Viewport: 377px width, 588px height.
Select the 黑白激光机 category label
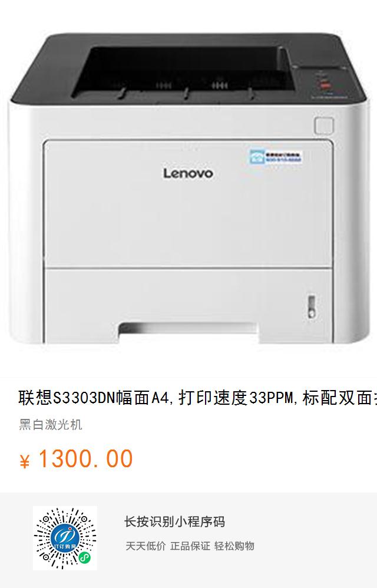click(x=51, y=424)
